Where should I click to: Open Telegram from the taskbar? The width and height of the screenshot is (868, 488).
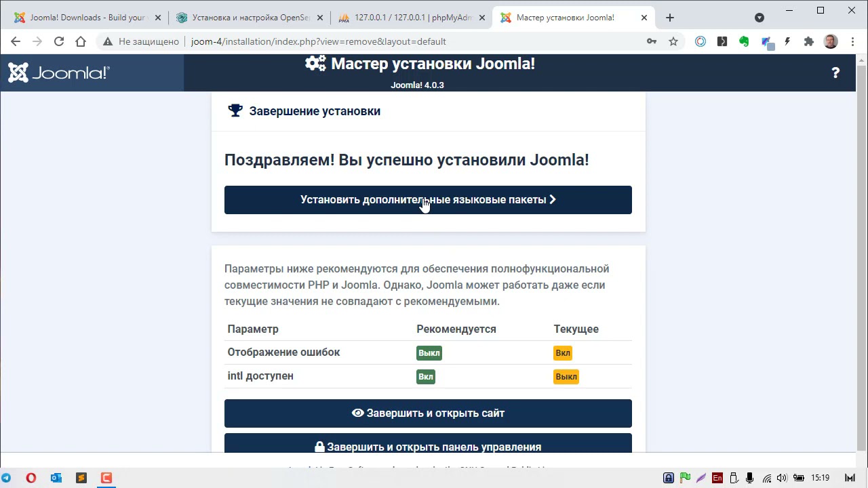[x=6, y=478]
